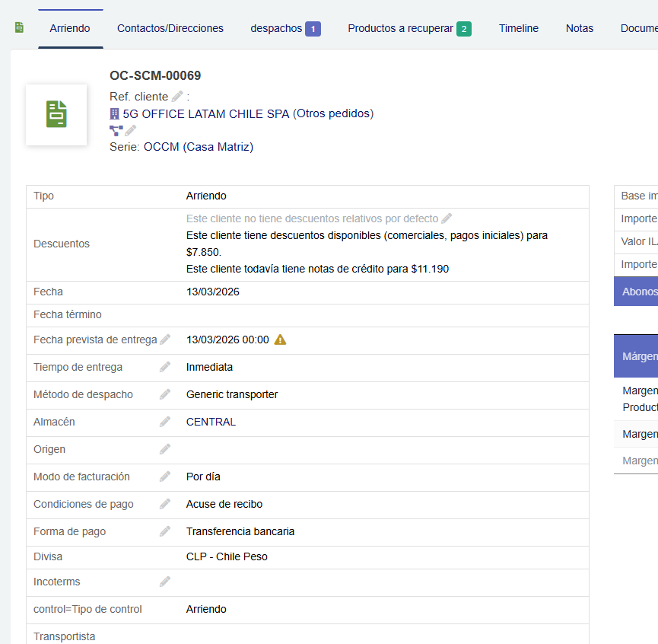This screenshot has height=644, width=658.
Task: Edit Condiciones de pago pencil icon
Action: click(x=165, y=504)
